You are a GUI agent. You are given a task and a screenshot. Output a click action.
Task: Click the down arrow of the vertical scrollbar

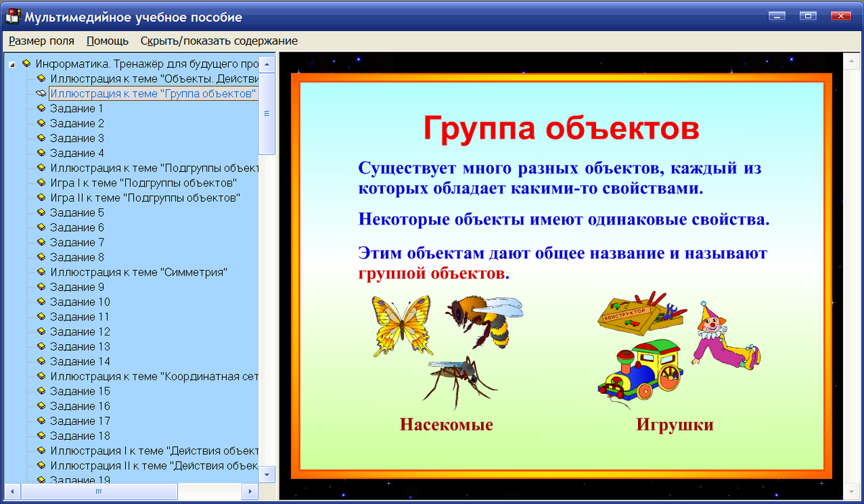pos(267,475)
